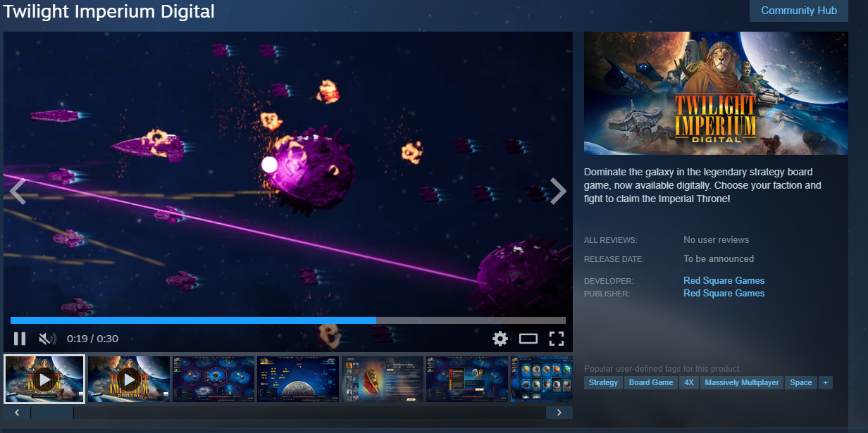
Task: View partially visible last screenshot thumbnail
Action: click(x=542, y=379)
